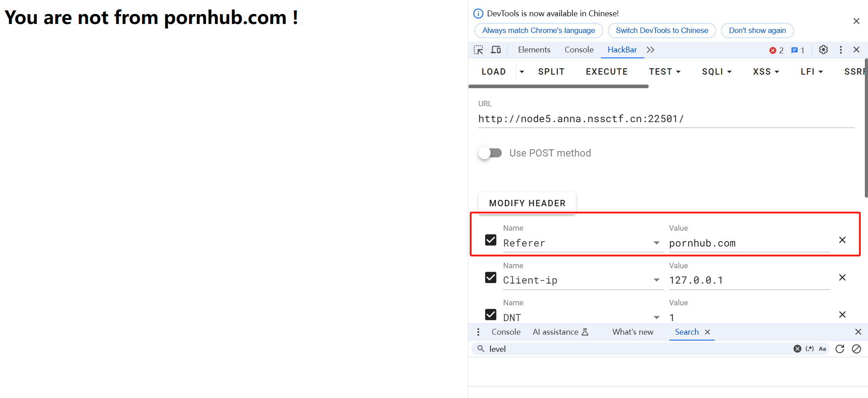Click Always match Chrome's language

pyautogui.click(x=538, y=31)
